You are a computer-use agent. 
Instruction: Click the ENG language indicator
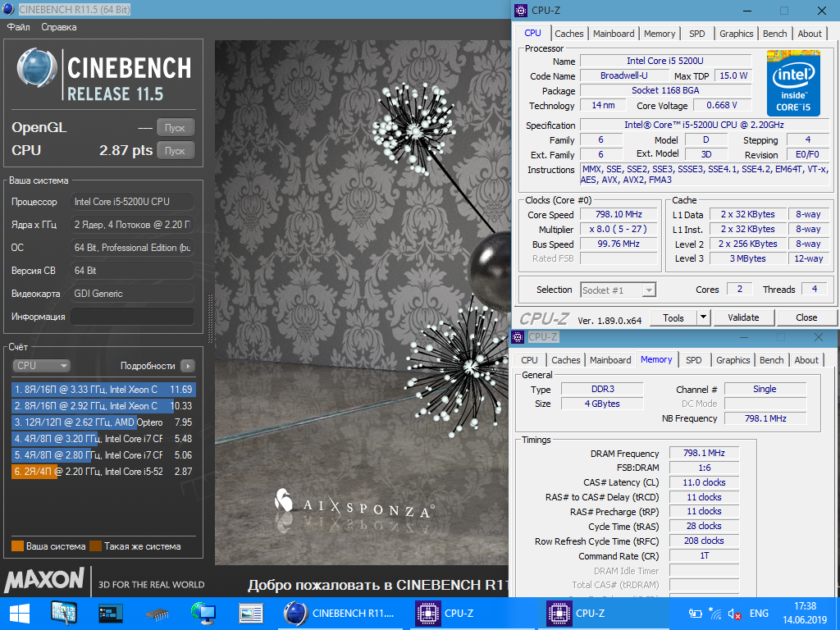coord(759,614)
